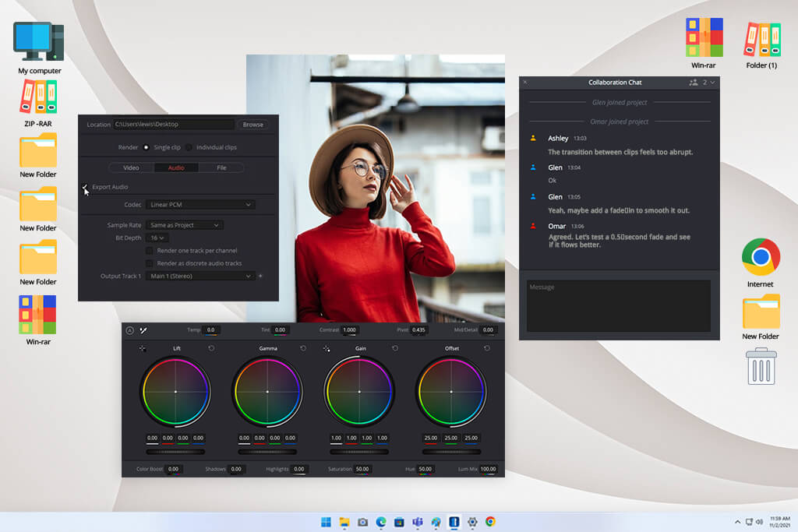Screen dimensions: 798x532
Task: Reset the Offset color wheel
Action: [487, 348]
